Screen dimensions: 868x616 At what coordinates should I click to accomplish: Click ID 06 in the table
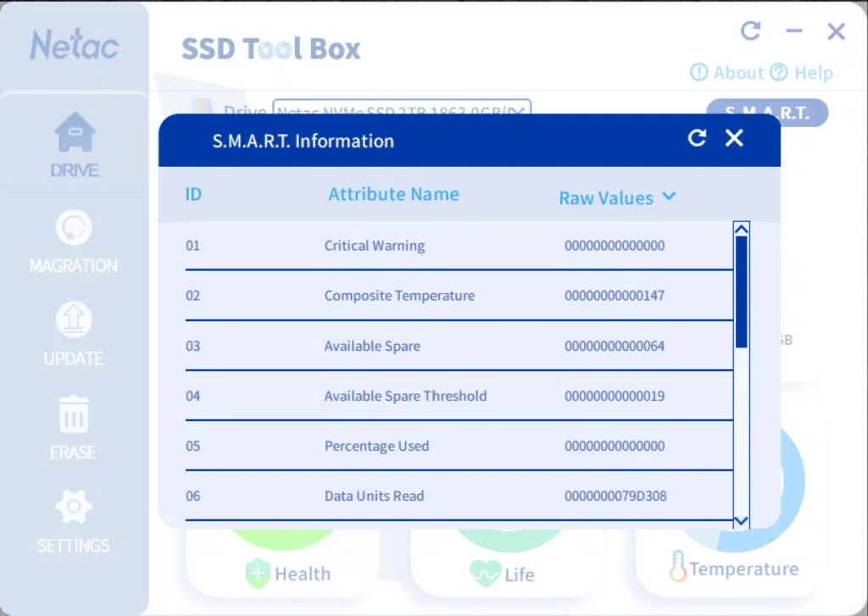192,496
